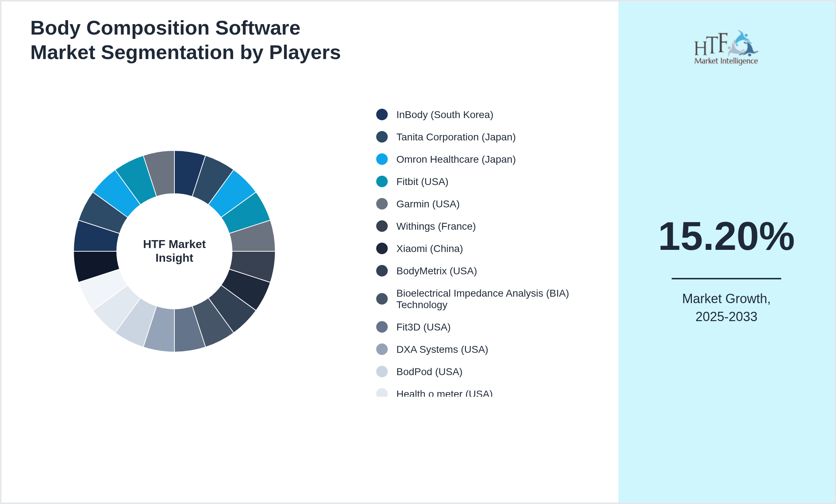Click the DXA Systems (USA) legend dot

(x=382, y=349)
